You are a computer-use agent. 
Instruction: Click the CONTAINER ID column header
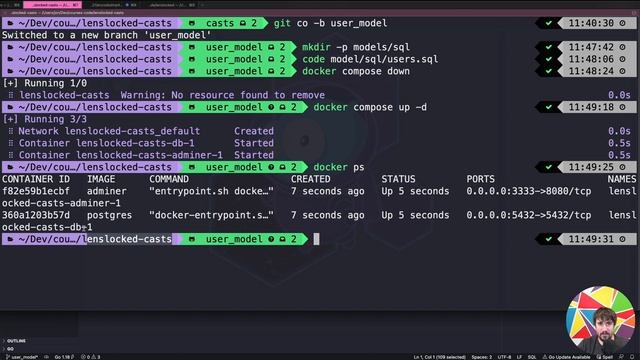click(36, 179)
